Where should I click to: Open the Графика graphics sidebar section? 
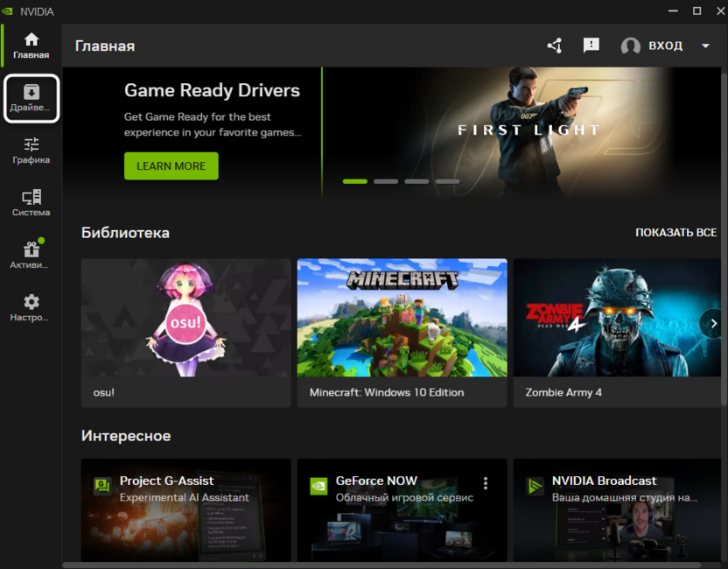(31, 151)
